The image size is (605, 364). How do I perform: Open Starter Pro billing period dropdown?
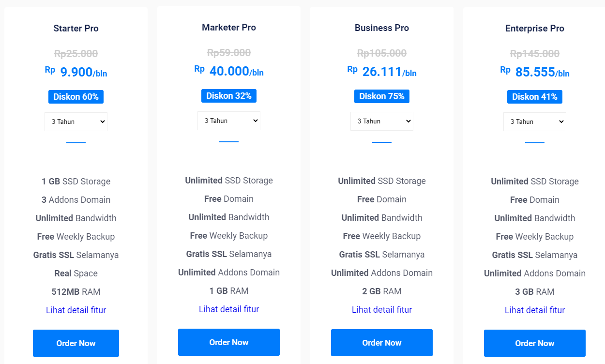click(76, 121)
